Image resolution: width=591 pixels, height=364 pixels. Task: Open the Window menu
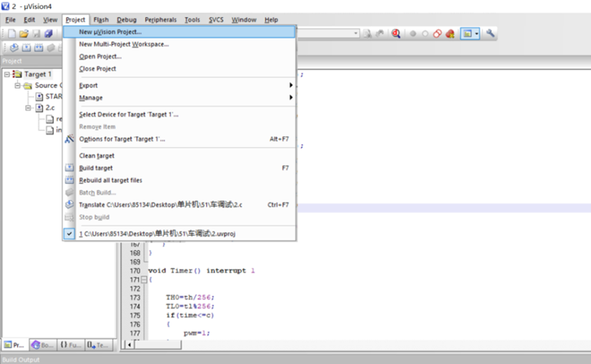(x=244, y=19)
